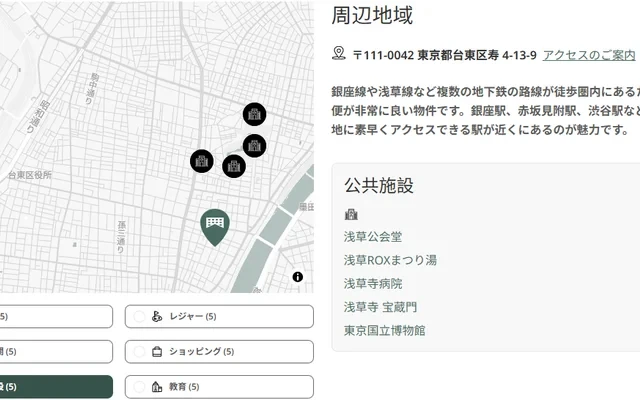
Task: Select the topmost black building marker
Action: coord(255,115)
